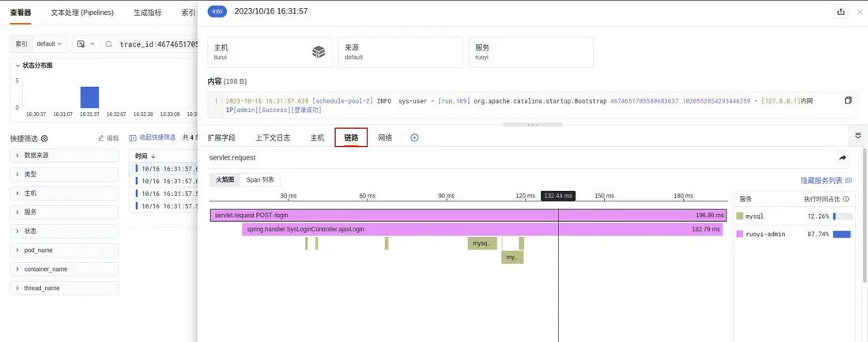Click the ruoyi-admin 87.74% progress bar
Image resolution: width=868 pixels, height=342 pixels.
point(843,234)
